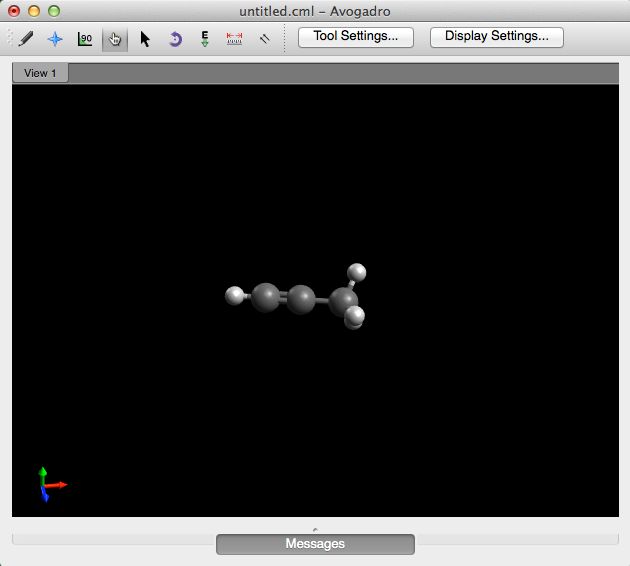The width and height of the screenshot is (630, 566).
Task: Enable the Auto Rotate tool
Action: tap(175, 39)
